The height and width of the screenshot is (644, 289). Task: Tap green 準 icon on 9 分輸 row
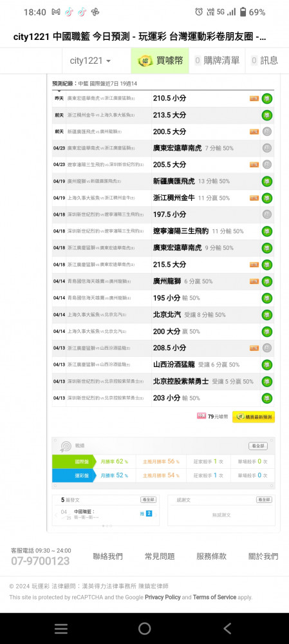click(267, 248)
